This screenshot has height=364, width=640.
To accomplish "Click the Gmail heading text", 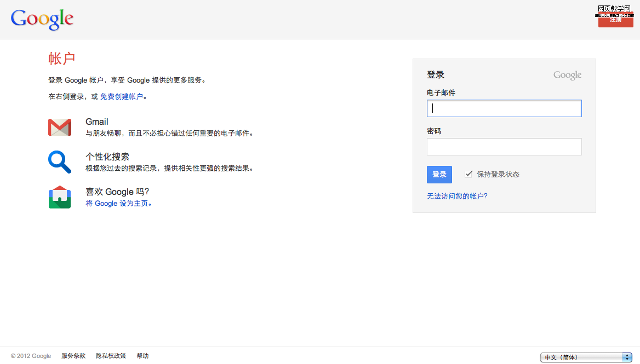I will coord(97,122).
